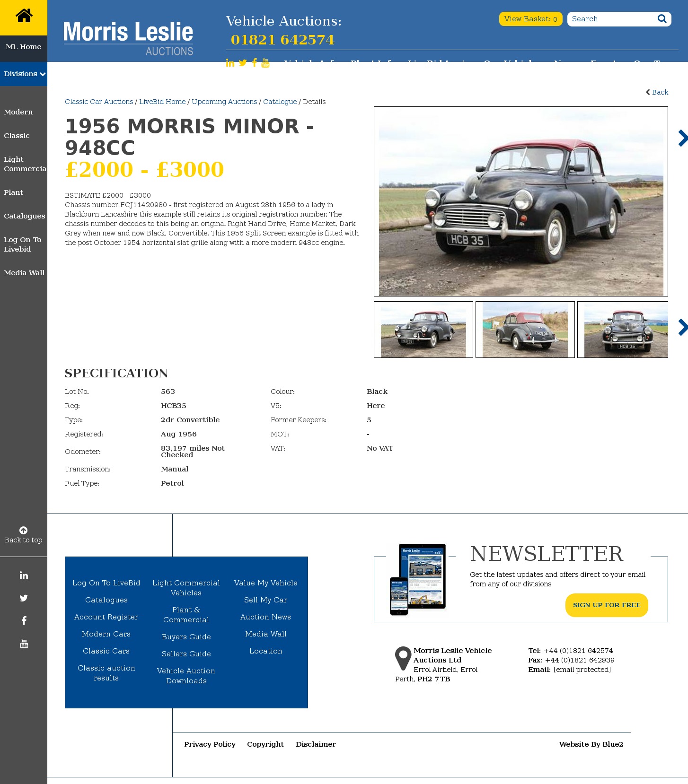Open Catalogue breadcrumb link

click(x=280, y=102)
